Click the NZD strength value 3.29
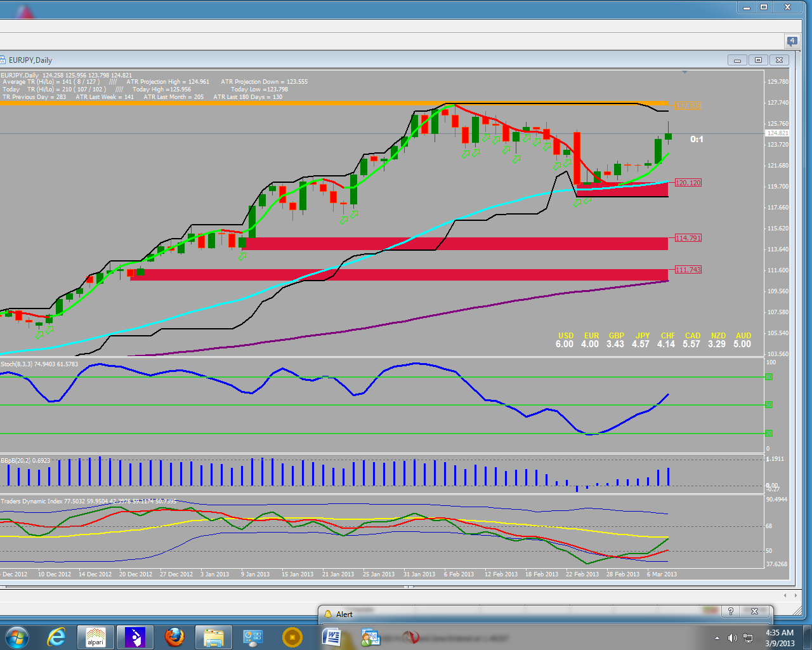The width and height of the screenshot is (812, 650). click(717, 344)
